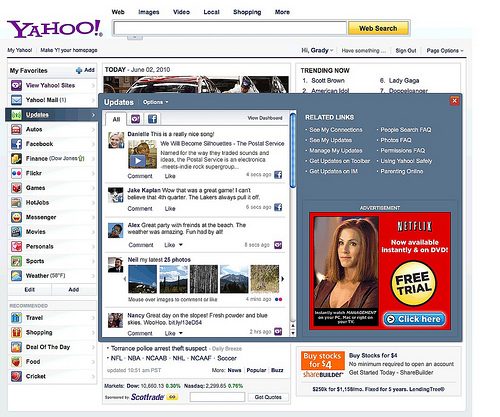500x417 pixels.
Task: Play the Postal Service video thumbnail
Action: coord(138,161)
